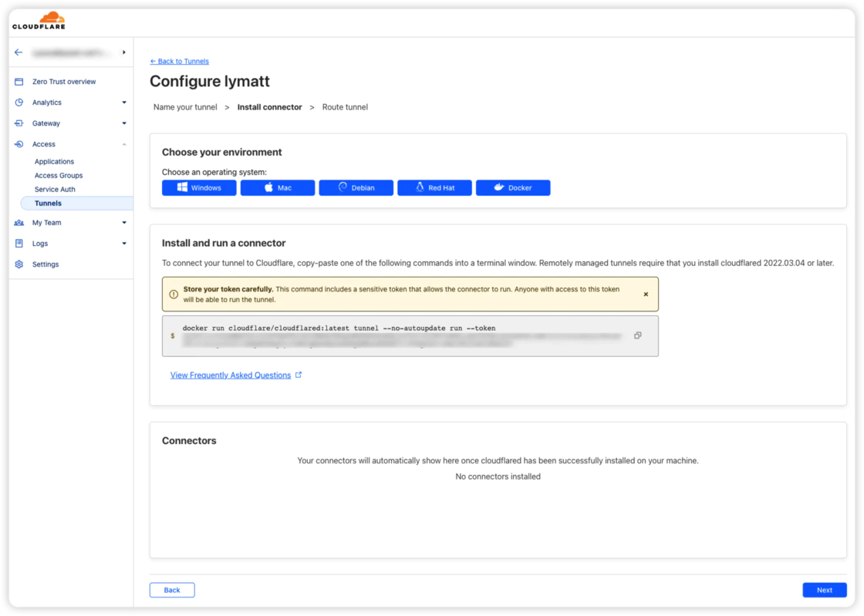Click the Gateway icon in sidebar

point(19,123)
